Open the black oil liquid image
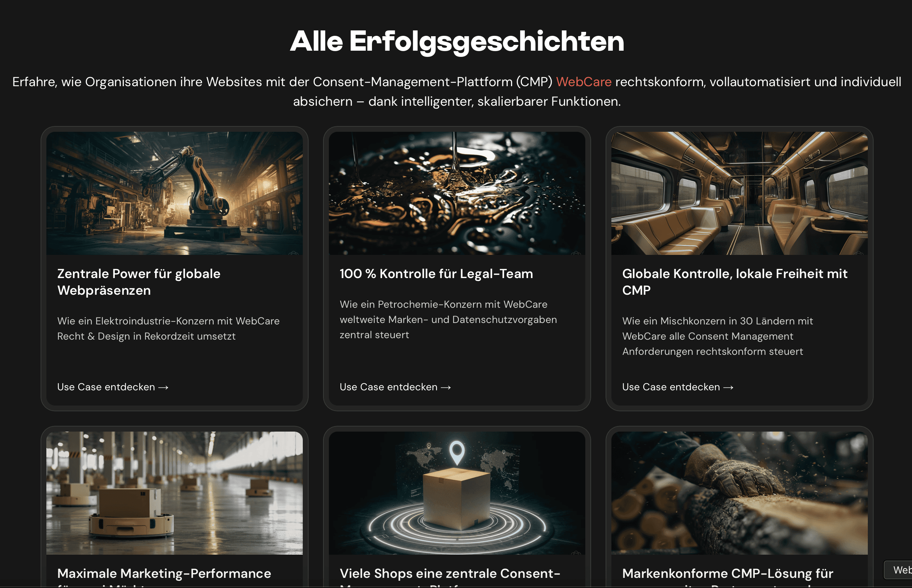Image resolution: width=912 pixels, height=588 pixels. pos(457,193)
